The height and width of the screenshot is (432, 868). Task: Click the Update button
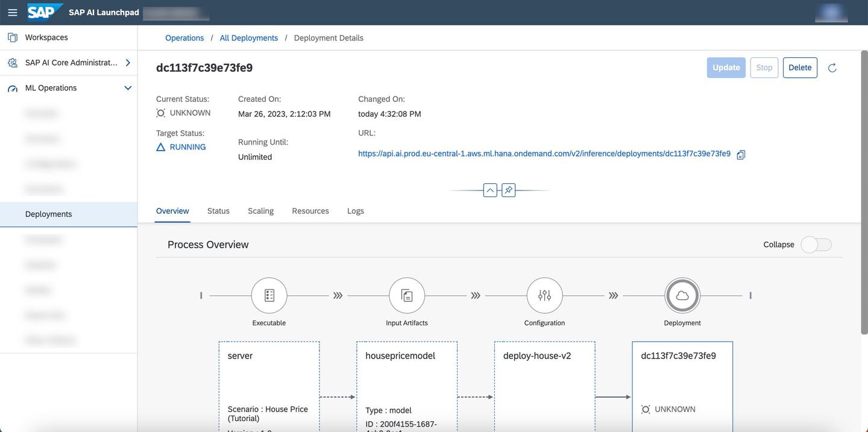(x=726, y=67)
